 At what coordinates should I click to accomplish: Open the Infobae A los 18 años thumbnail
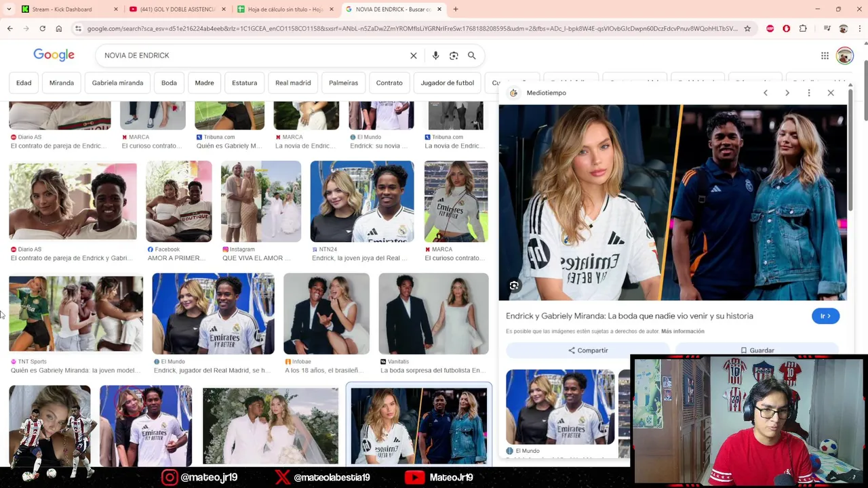tap(326, 314)
